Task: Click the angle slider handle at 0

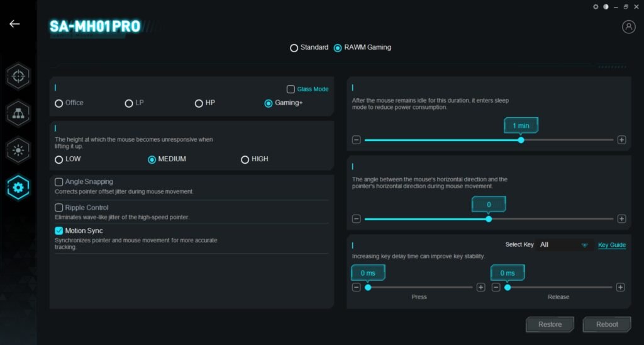Action: pos(488,218)
